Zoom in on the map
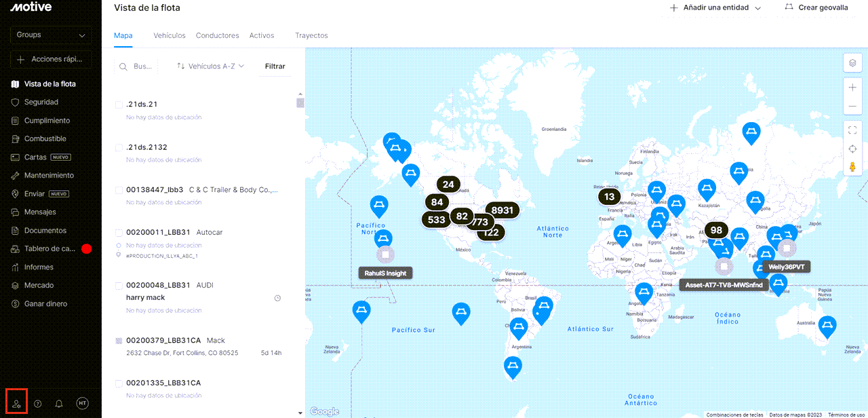 [x=852, y=88]
